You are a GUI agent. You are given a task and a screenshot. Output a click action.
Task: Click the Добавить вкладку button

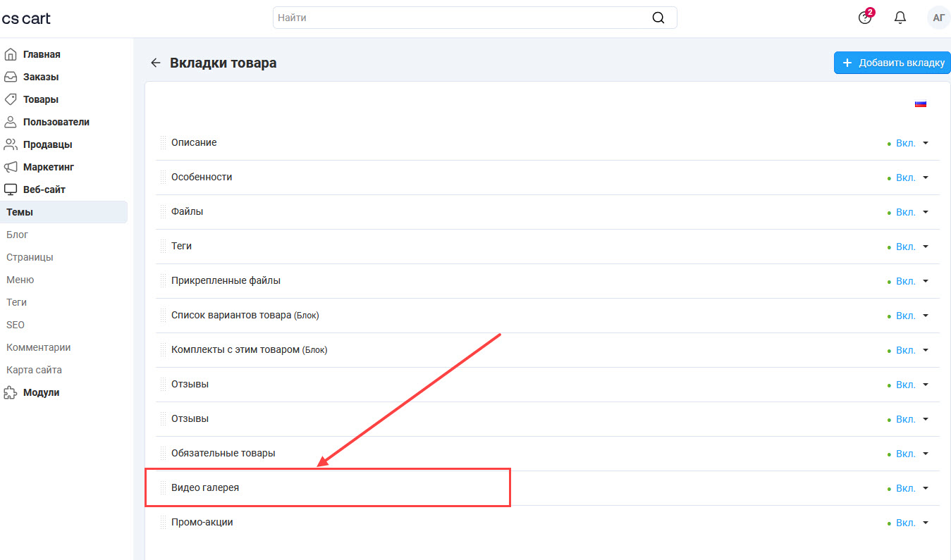point(892,63)
